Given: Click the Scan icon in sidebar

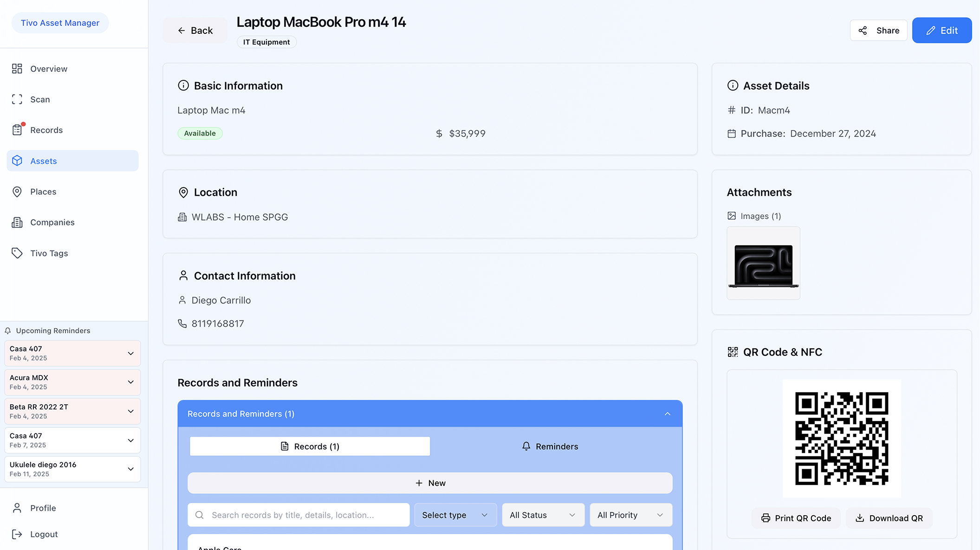Looking at the screenshot, I should 17,99.
